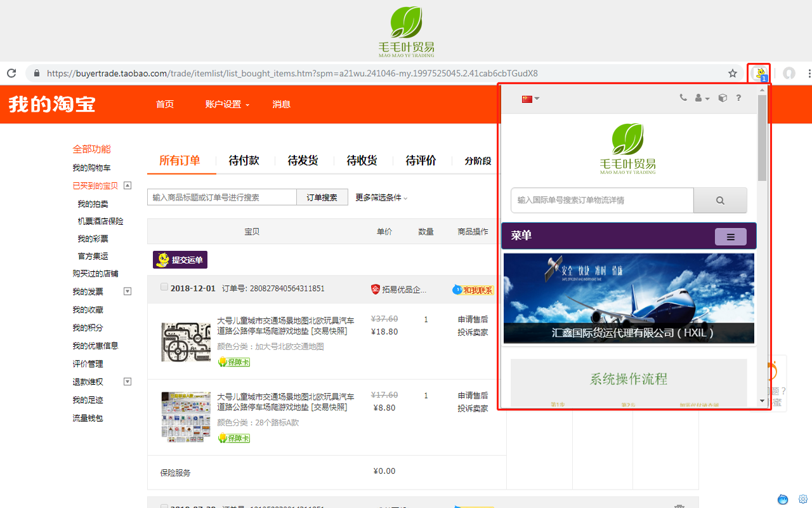This screenshot has width=812, height=508.
Task: Select the 待收货 tab
Action: click(x=362, y=161)
